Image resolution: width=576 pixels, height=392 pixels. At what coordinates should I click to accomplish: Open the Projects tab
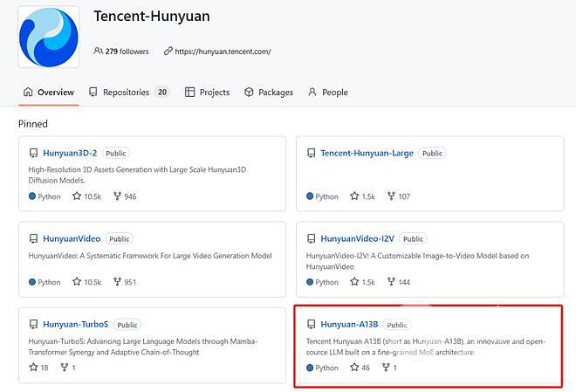(x=208, y=93)
